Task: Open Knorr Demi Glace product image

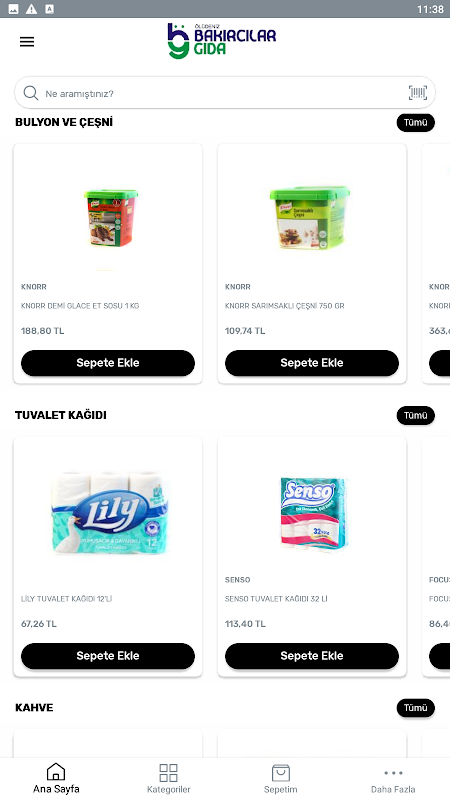Action: click(111, 218)
